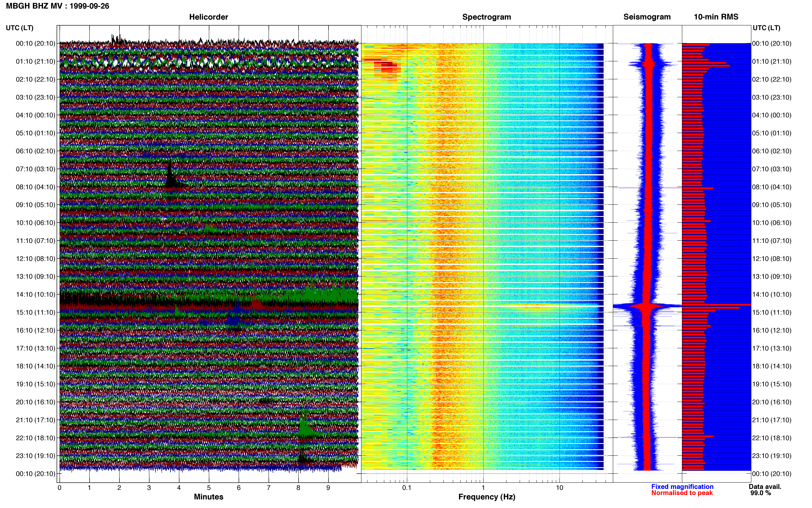This screenshot has width=812, height=508.
Task: Click the '0.1' frequency tick label
Action: tap(407, 487)
